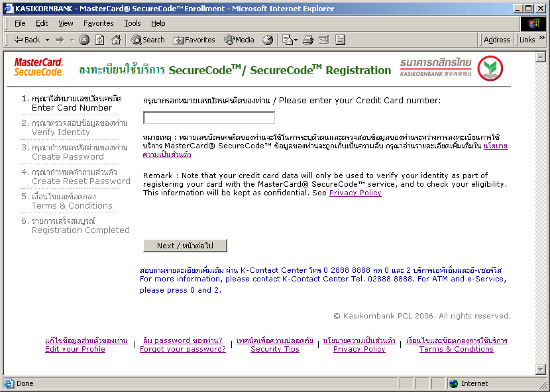
Task: Open the View menu
Action: click(x=66, y=23)
